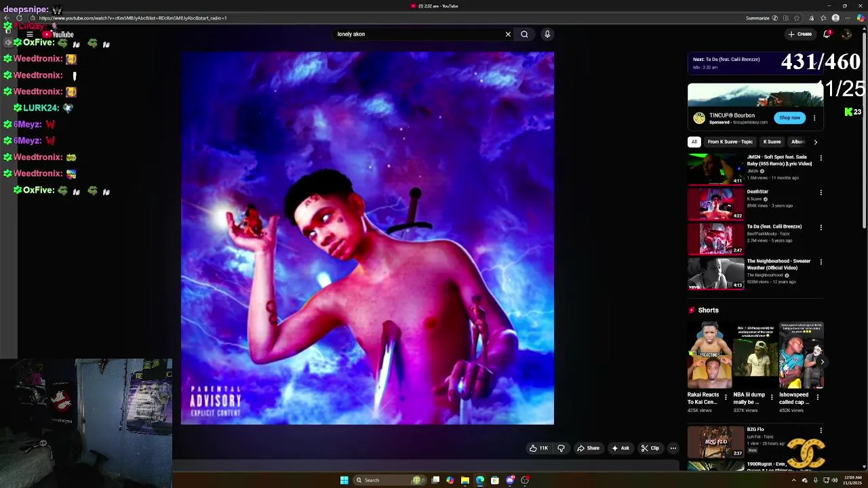868x488 pixels.
Task: Open options for the Sweater Weather video
Action: 821,262
